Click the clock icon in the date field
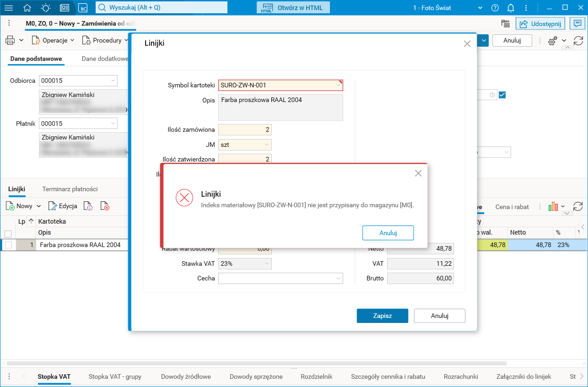The height and width of the screenshot is (387, 588). (x=492, y=95)
